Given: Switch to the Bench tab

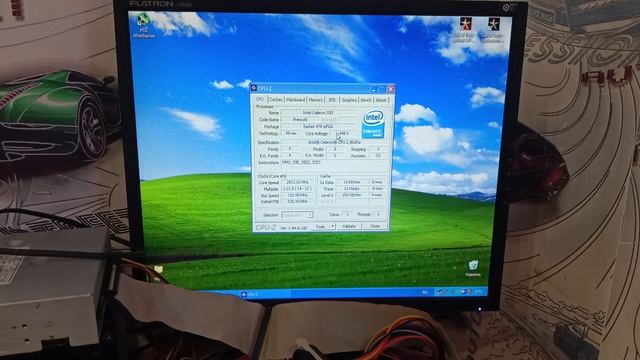Looking at the screenshot, I should pyautogui.click(x=366, y=100).
